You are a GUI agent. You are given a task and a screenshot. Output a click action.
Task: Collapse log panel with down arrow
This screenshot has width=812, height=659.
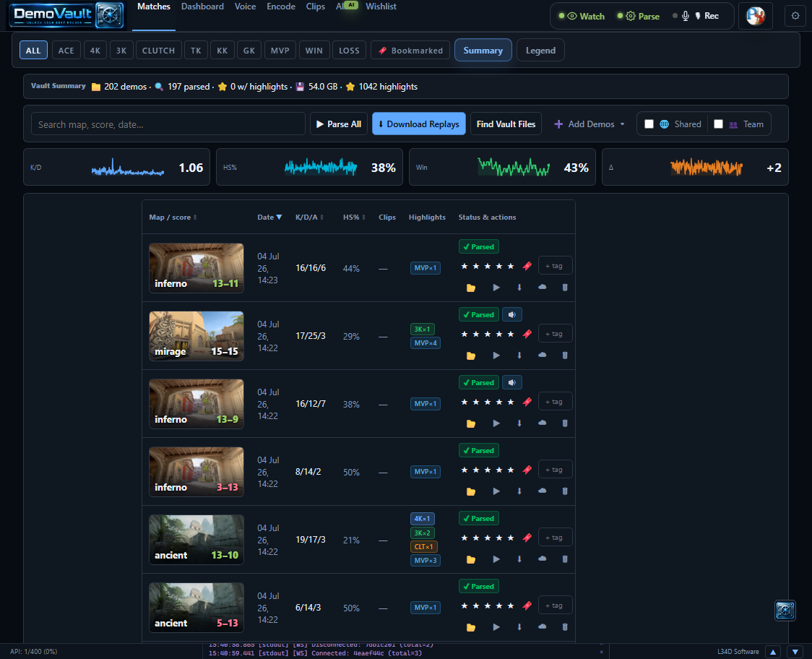tap(795, 652)
